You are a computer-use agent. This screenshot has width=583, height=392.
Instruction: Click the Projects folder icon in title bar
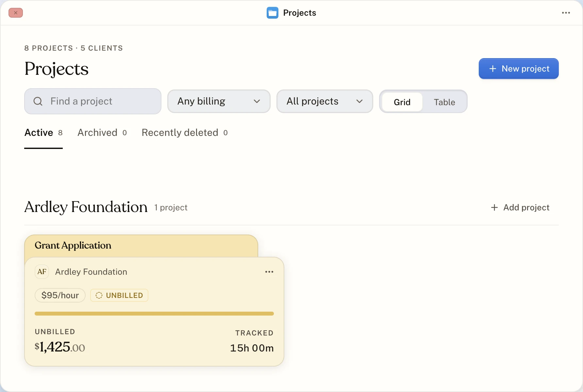click(272, 13)
